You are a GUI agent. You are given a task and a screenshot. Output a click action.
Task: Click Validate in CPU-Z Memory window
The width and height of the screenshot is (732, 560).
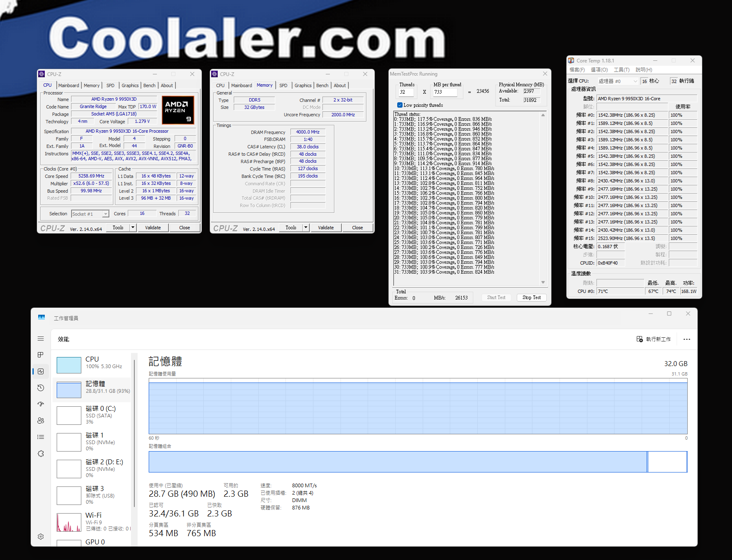coord(326,227)
